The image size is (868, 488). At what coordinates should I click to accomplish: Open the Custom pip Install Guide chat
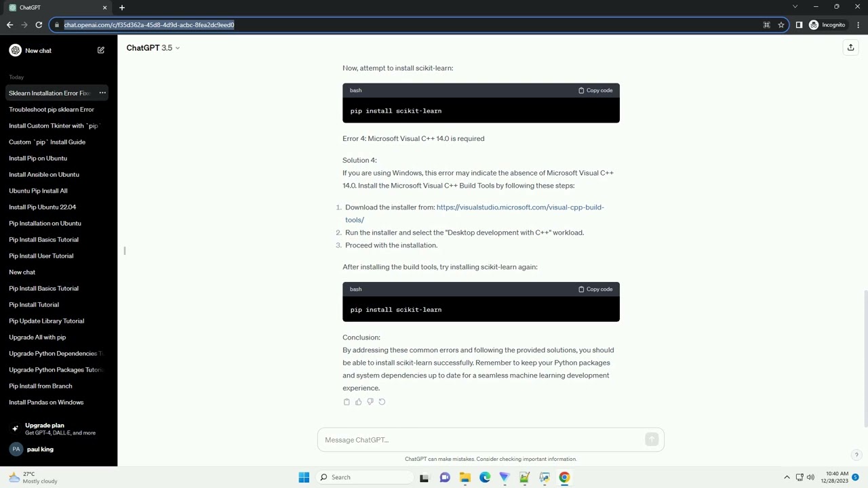(47, 142)
